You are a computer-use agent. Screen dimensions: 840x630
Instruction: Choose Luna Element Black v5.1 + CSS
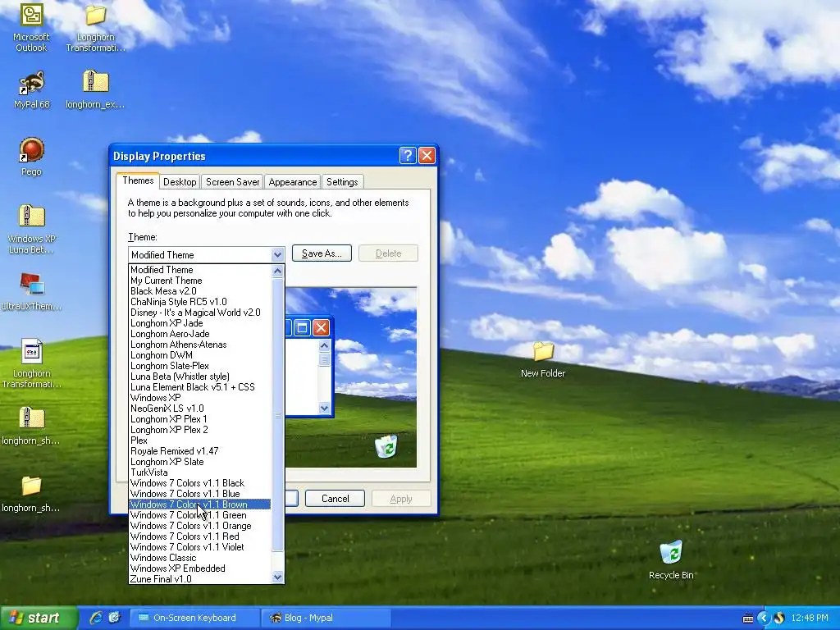[200, 387]
